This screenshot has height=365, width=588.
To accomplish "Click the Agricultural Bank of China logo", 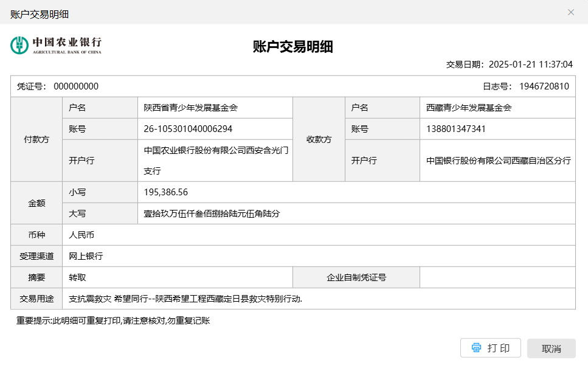I will click(56, 46).
